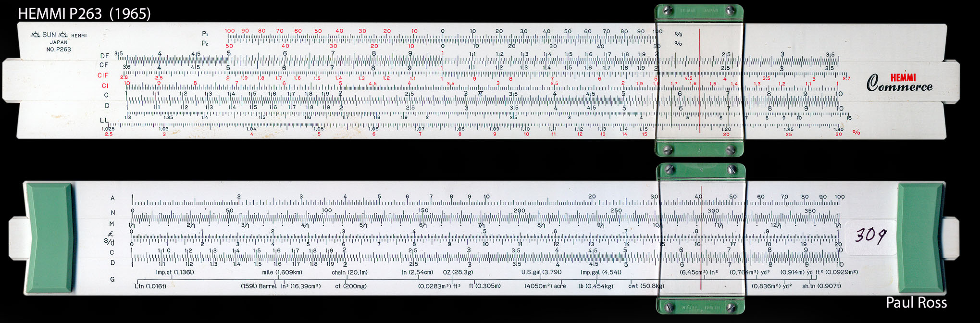Viewport: 980px width, 323px height.
Task: Click the "(4050m²) acre" conversion label
Action: pos(545,286)
